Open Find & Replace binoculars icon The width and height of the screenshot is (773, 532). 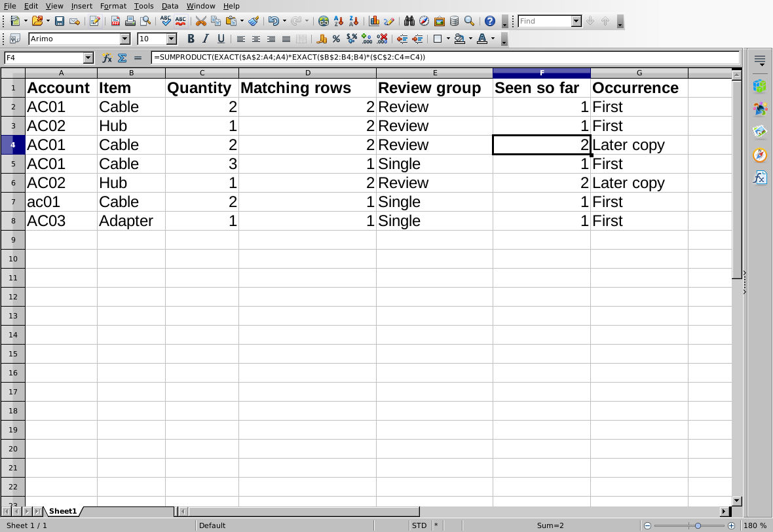(x=409, y=21)
